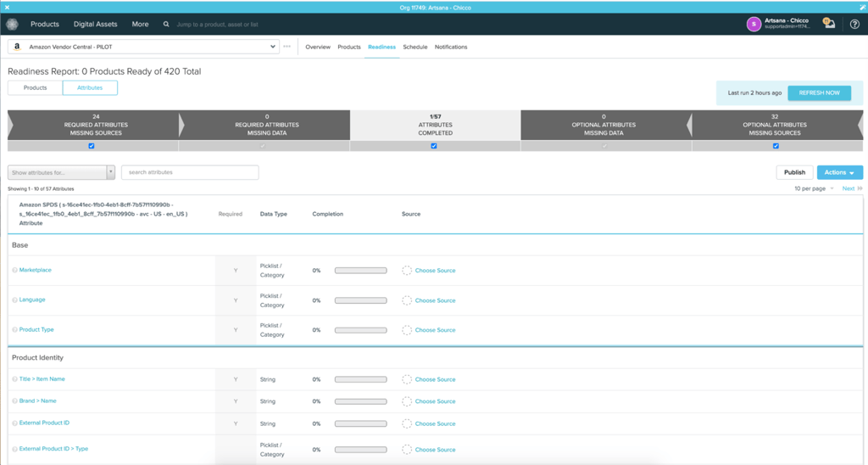Viewport: 868px width, 465px height.
Task: Click the Salsify logo icon
Action: click(12, 25)
